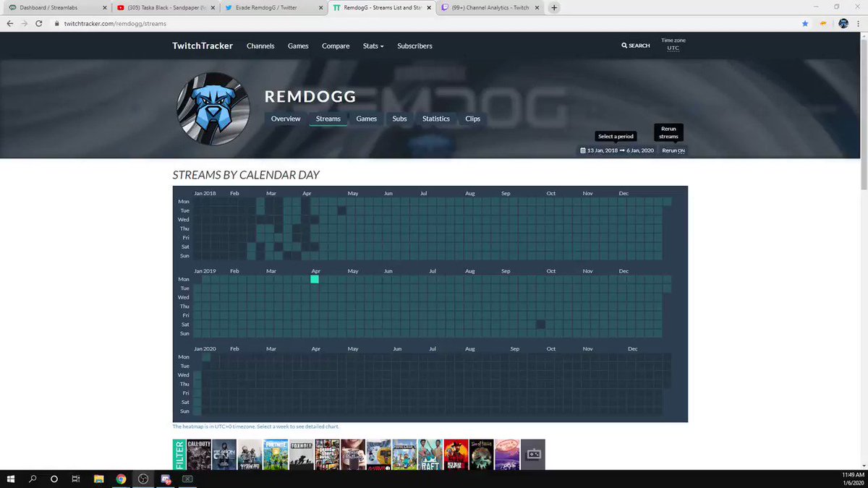Switch to the Subs tab
The image size is (868, 488).
pyautogui.click(x=399, y=119)
